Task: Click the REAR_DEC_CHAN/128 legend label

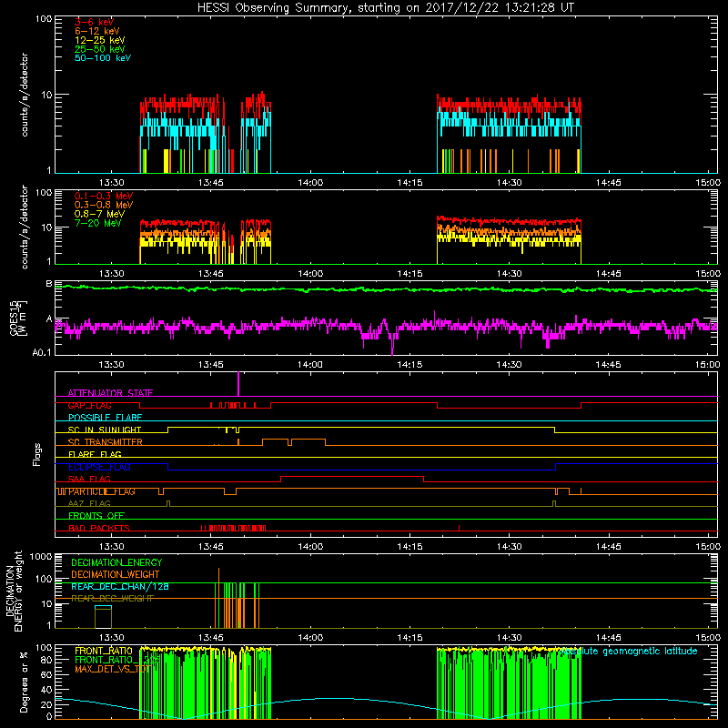Action: (120, 587)
